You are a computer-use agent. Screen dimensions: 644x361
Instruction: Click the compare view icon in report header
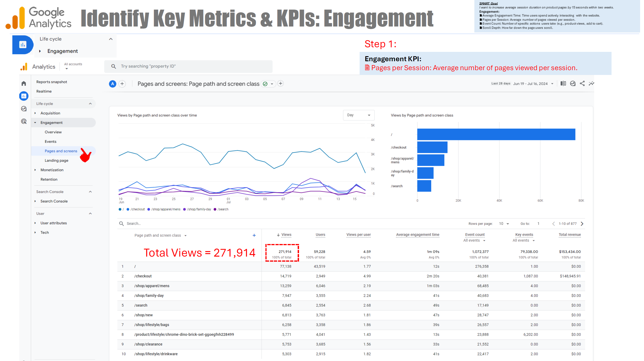click(563, 83)
